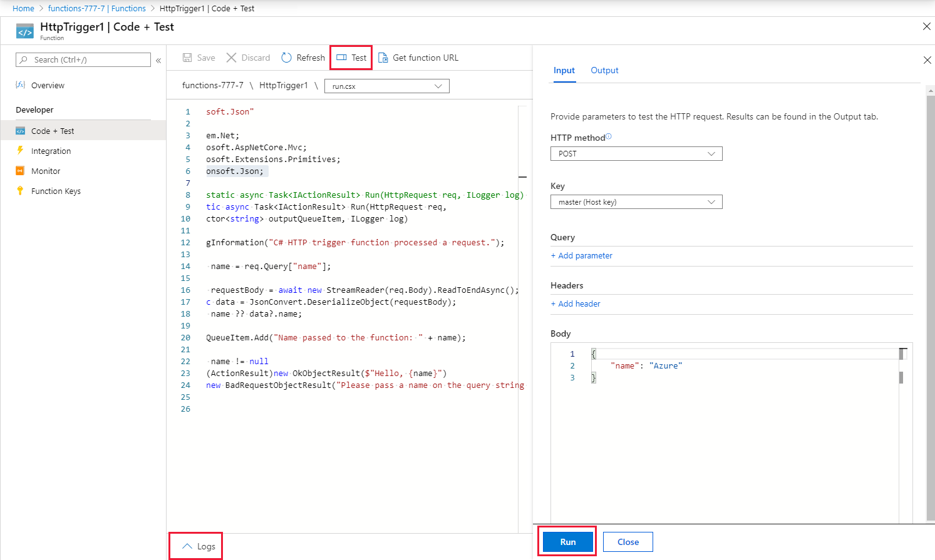Open the run.csx file selector
This screenshot has width=935, height=560.
click(x=386, y=85)
